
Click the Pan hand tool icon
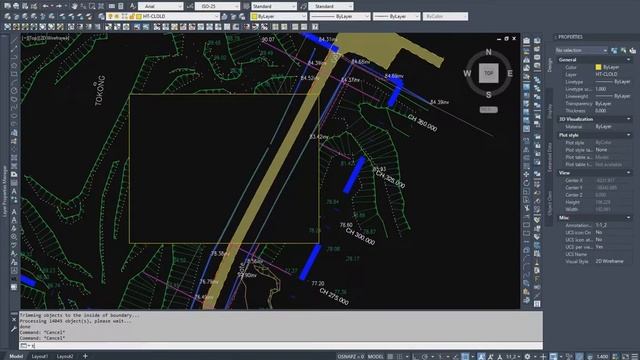(74, 6)
